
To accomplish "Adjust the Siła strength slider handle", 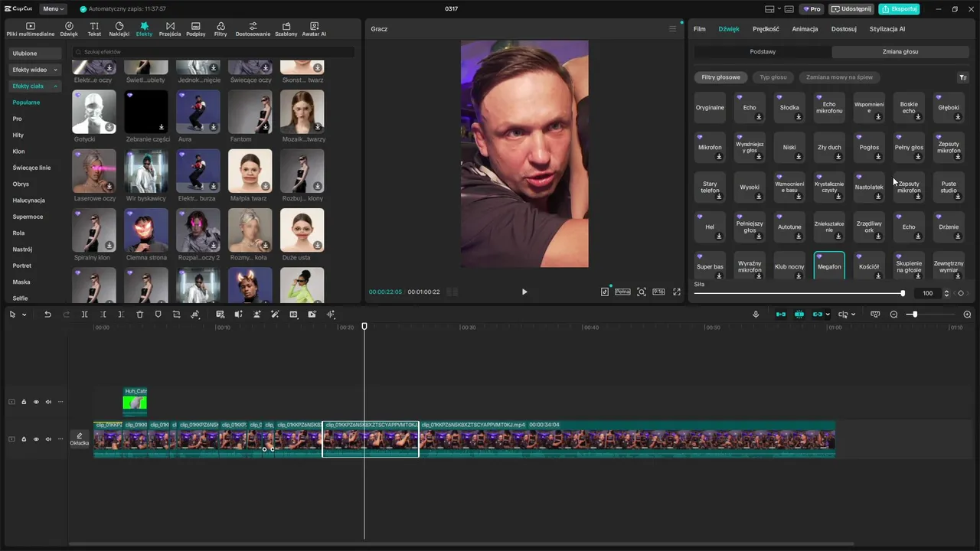I will pos(903,293).
